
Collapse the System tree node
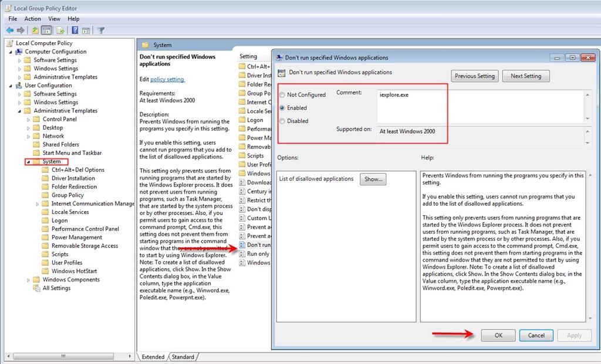(28, 162)
